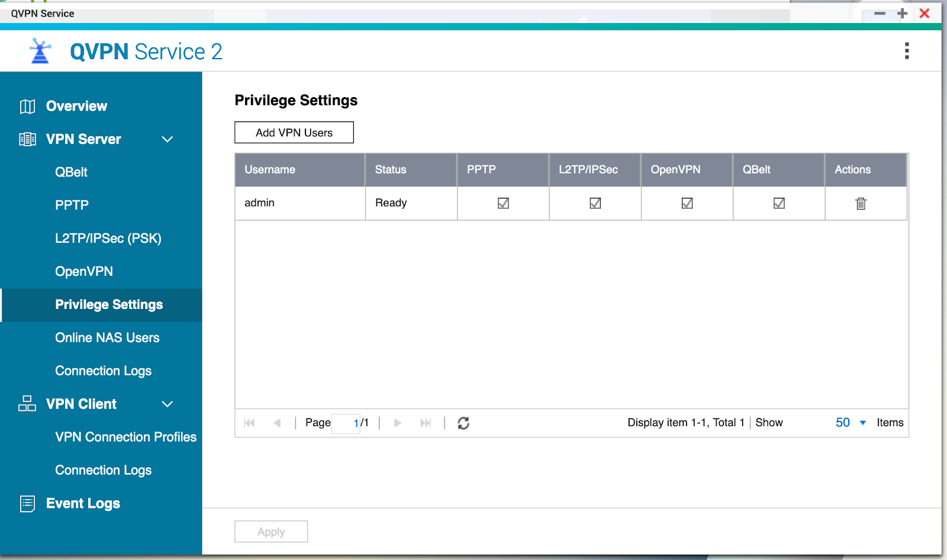Viewport: 947px width, 560px height.
Task: Collapse the VPN Server section
Action: pyautogui.click(x=168, y=139)
